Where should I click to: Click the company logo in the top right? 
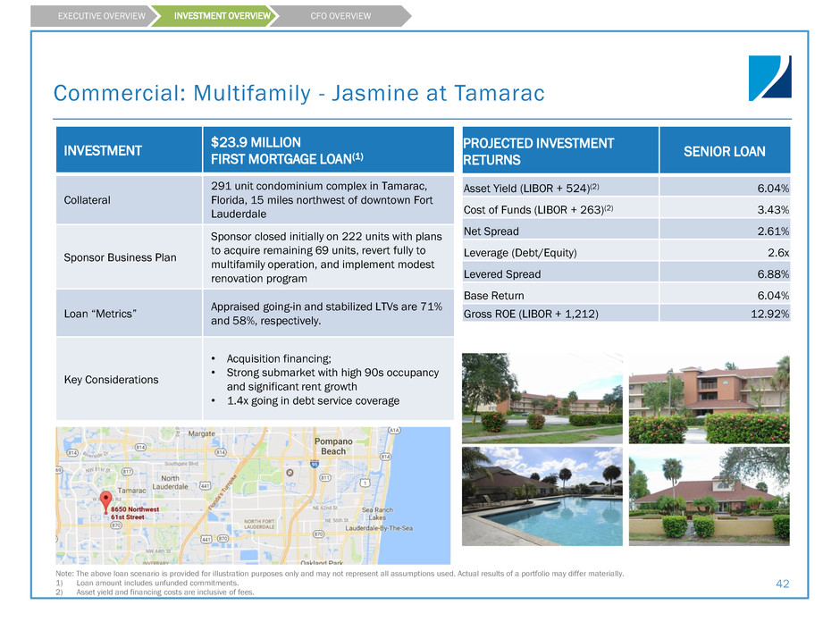coord(769,77)
